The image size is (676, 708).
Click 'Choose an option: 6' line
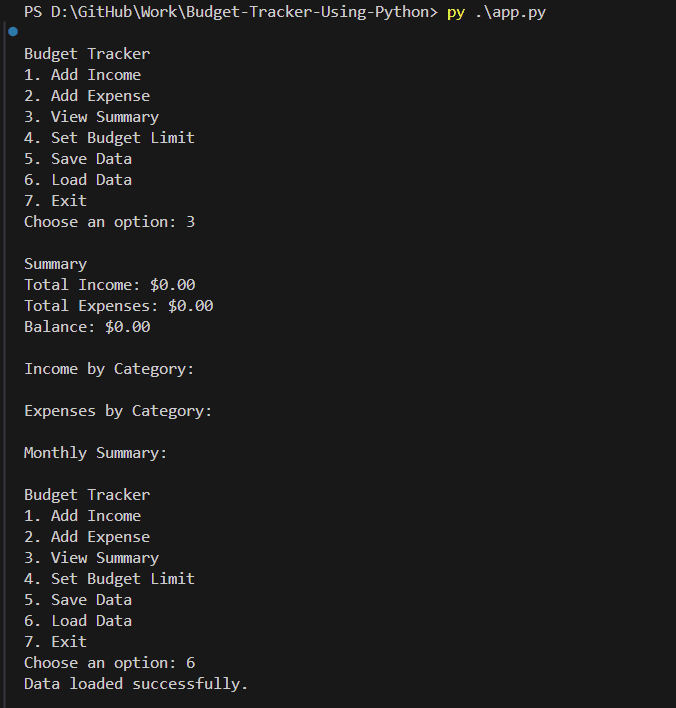click(x=109, y=663)
